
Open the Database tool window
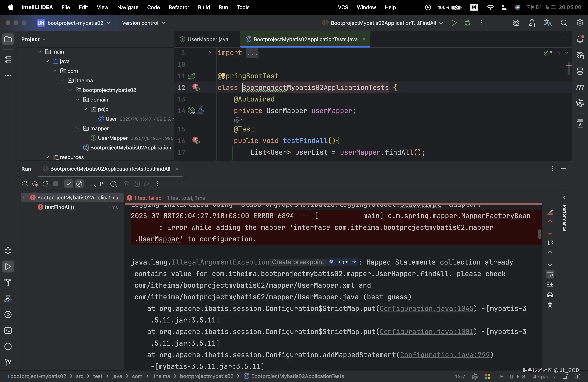pos(580,71)
